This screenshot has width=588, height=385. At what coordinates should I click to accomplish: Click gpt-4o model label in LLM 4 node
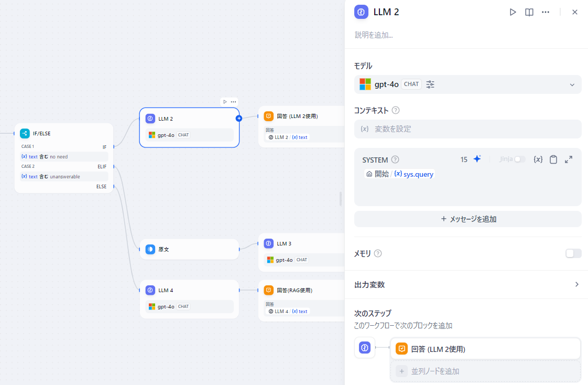[x=166, y=306]
